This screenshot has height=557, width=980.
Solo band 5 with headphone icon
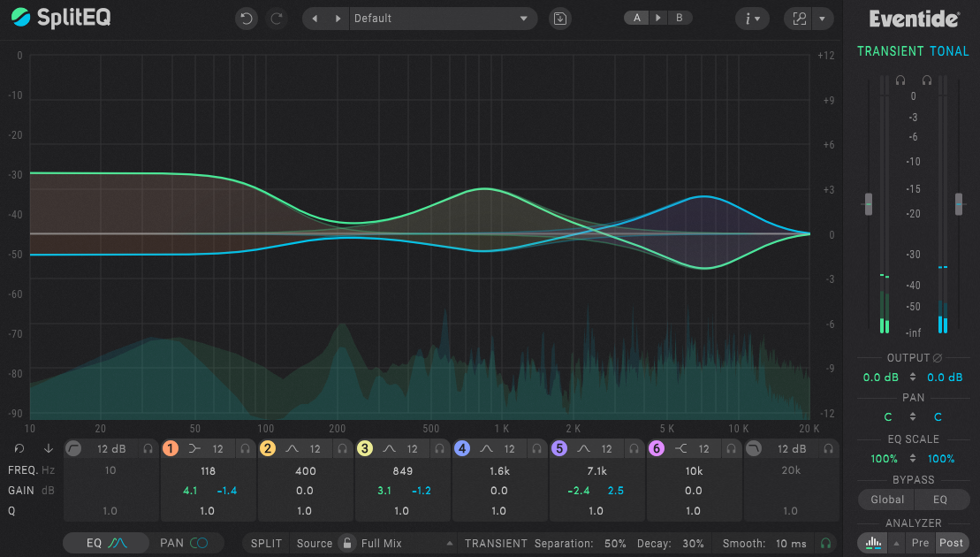[634, 449]
